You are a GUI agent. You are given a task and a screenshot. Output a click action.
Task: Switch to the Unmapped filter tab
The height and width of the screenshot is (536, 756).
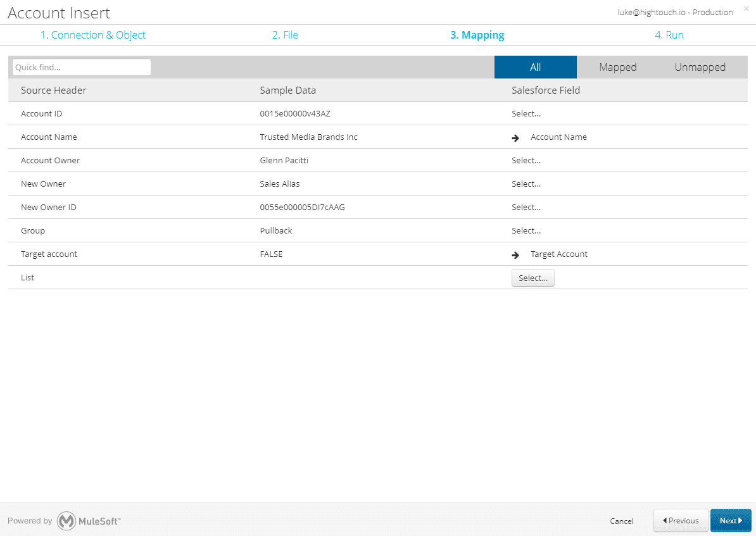[700, 66]
